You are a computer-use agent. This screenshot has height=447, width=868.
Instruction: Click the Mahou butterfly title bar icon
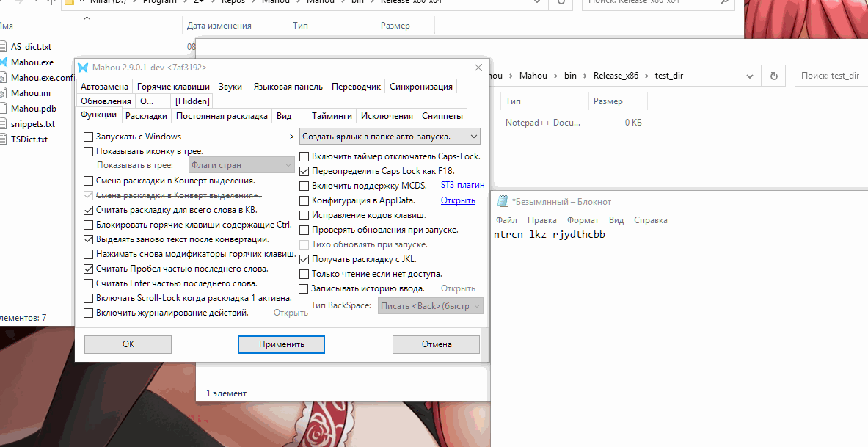[x=83, y=68]
